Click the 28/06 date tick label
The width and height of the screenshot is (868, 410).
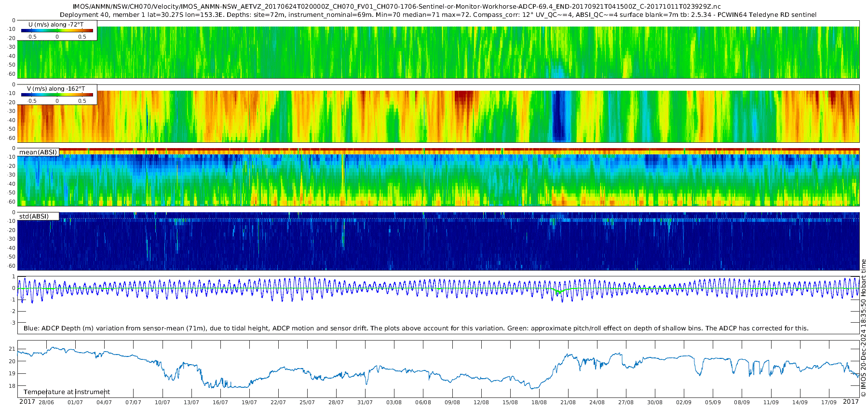point(46,402)
